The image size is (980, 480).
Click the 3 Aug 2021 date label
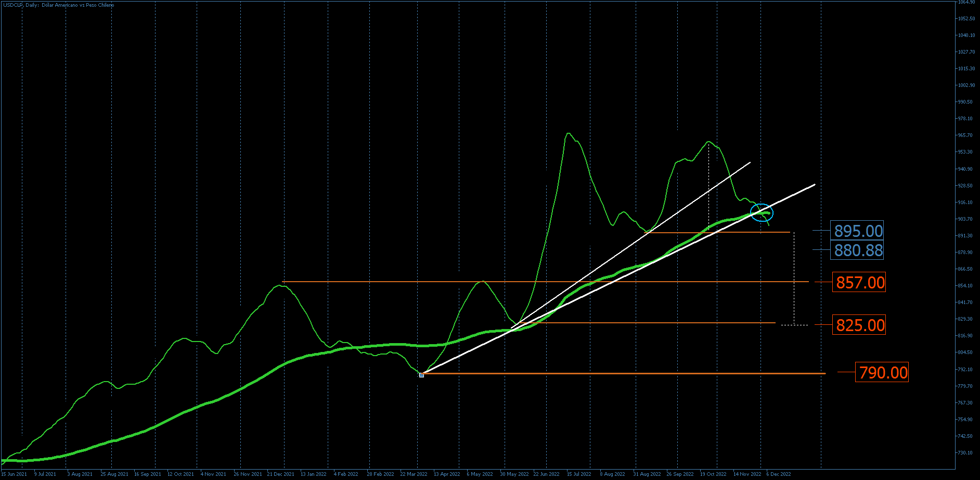point(80,474)
